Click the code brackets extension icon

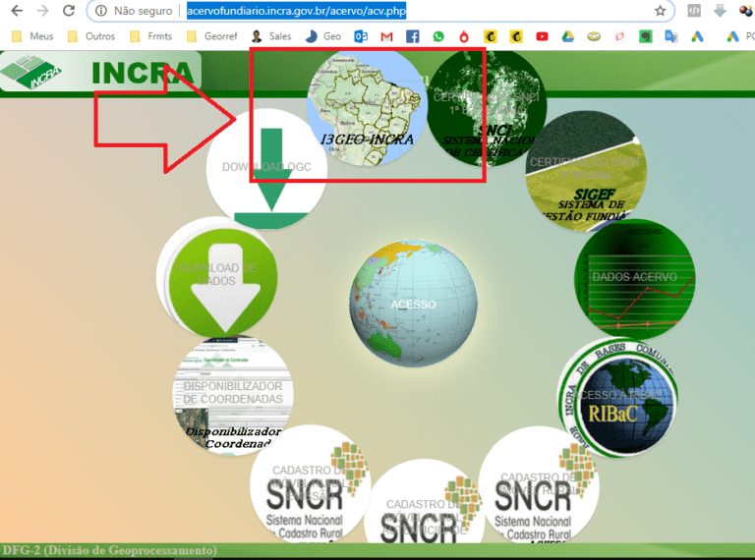point(694,11)
